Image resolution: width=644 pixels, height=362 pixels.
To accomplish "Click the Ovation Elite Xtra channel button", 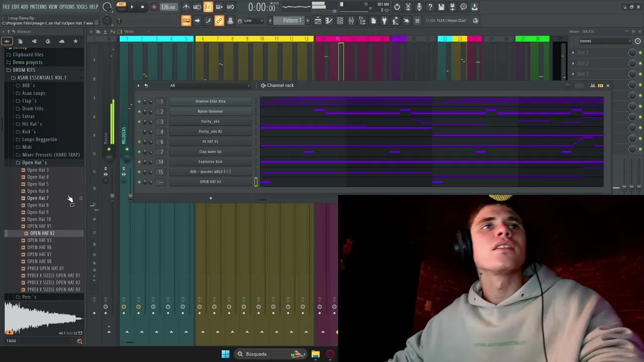I will pyautogui.click(x=210, y=101).
